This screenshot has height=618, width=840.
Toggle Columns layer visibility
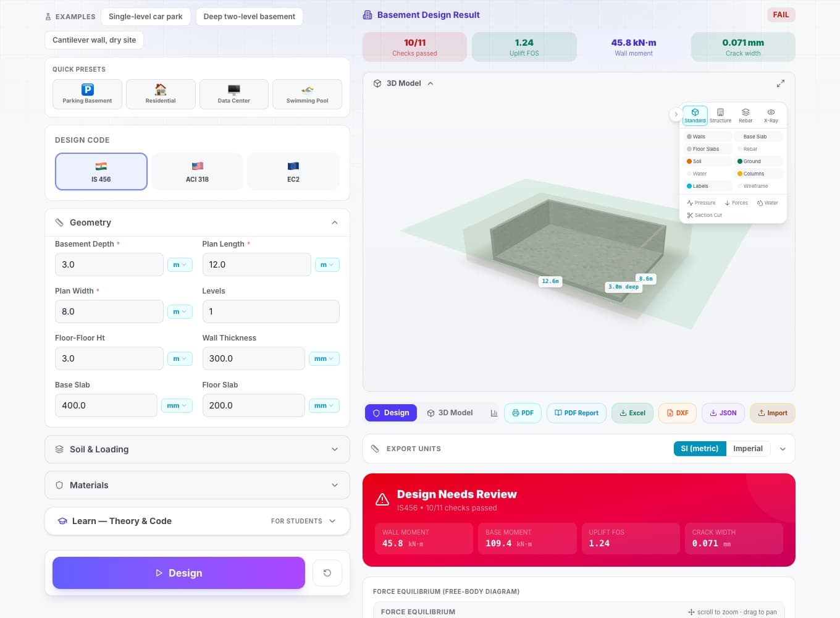point(758,174)
